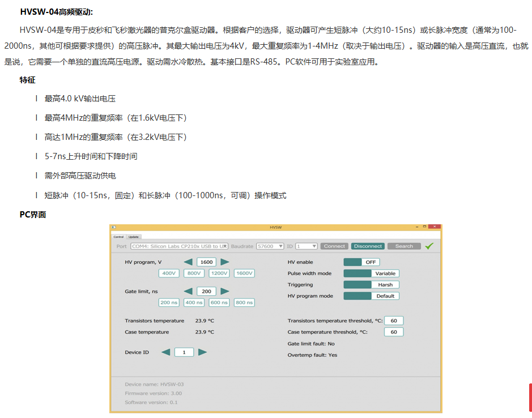Click the HV program decrease arrow
Viewport: 532px width, 418px height.
pyautogui.click(x=189, y=262)
